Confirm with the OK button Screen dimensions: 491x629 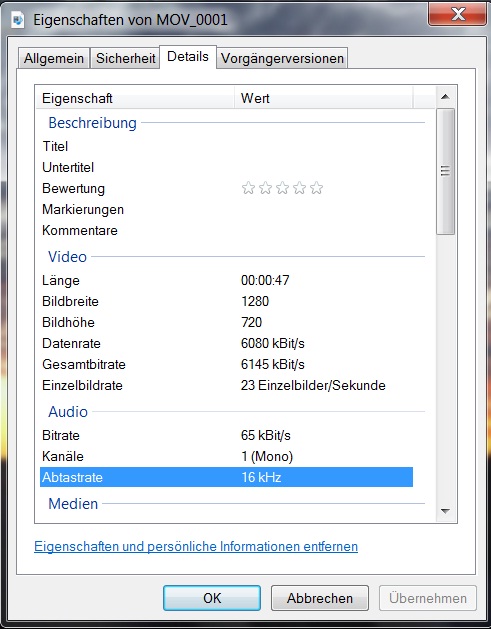212,598
